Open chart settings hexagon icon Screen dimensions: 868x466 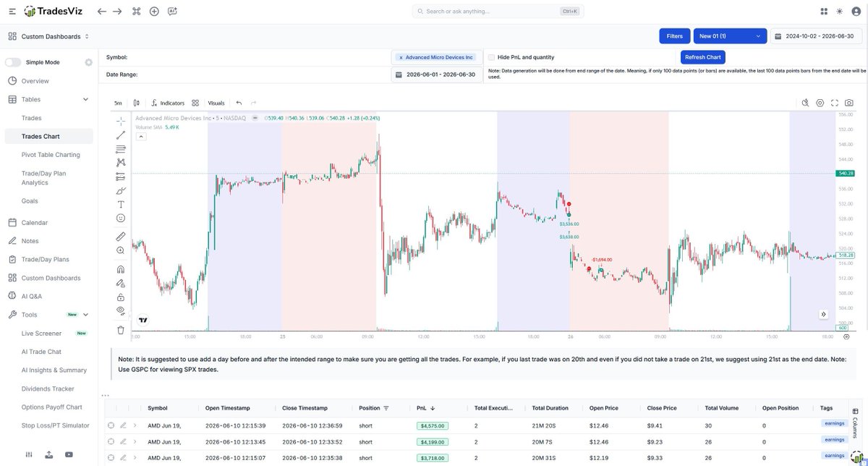tap(820, 103)
